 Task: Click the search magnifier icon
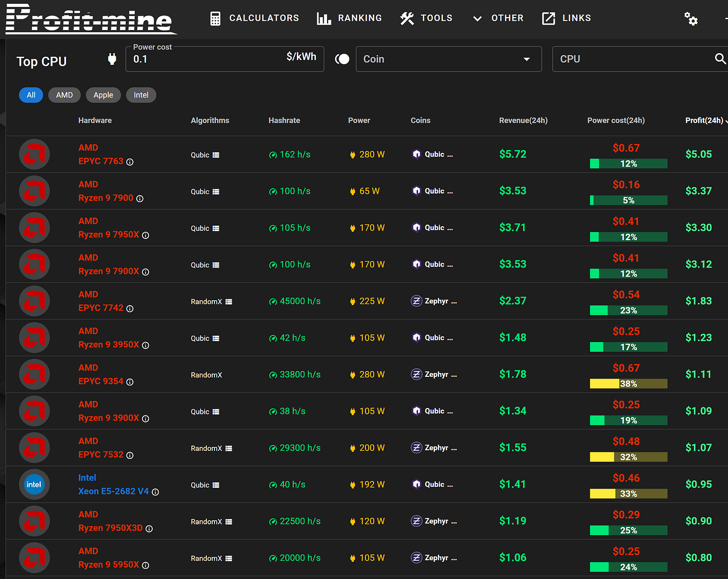tap(720, 59)
